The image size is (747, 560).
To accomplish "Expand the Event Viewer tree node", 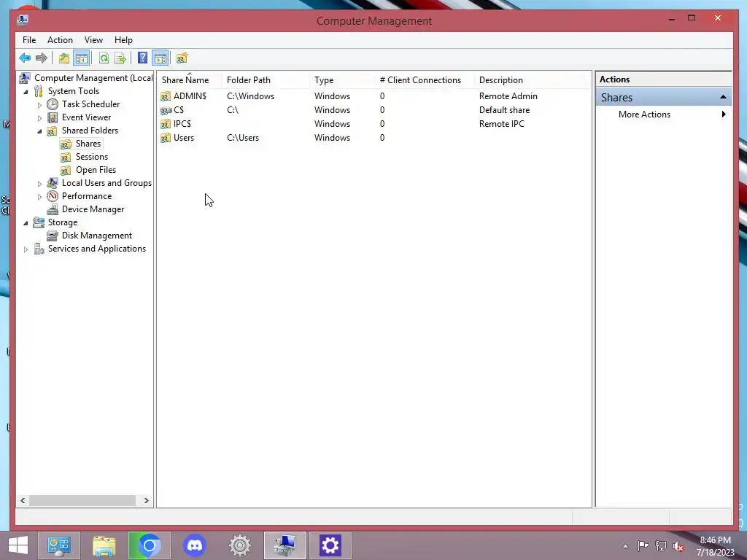I will click(39, 117).
